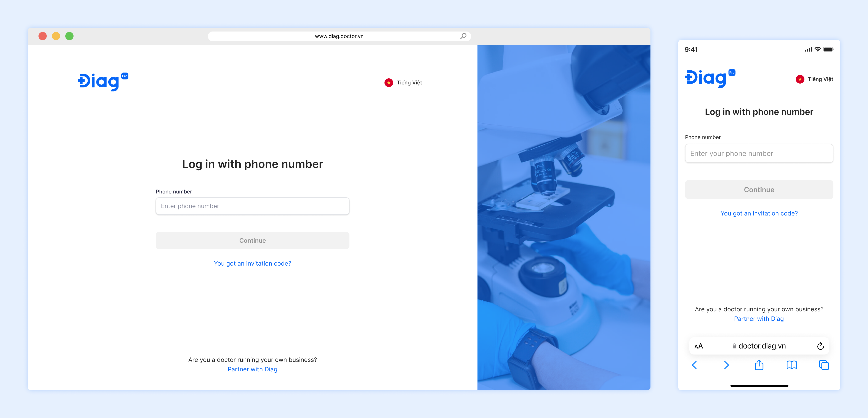This screenshot has width=868, height=418.
Task: Tap the forward arrow in Safari
Action: pyautogui.click(x=727, y=365)
